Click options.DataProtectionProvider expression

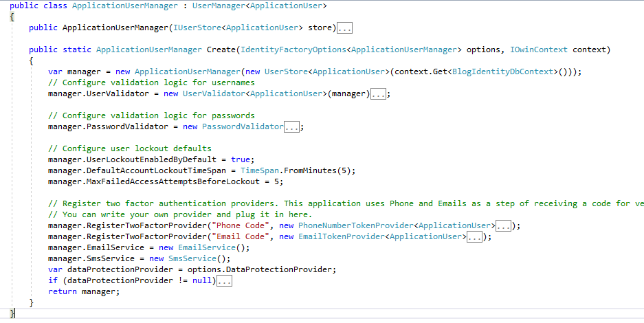(x=260, y=269)
